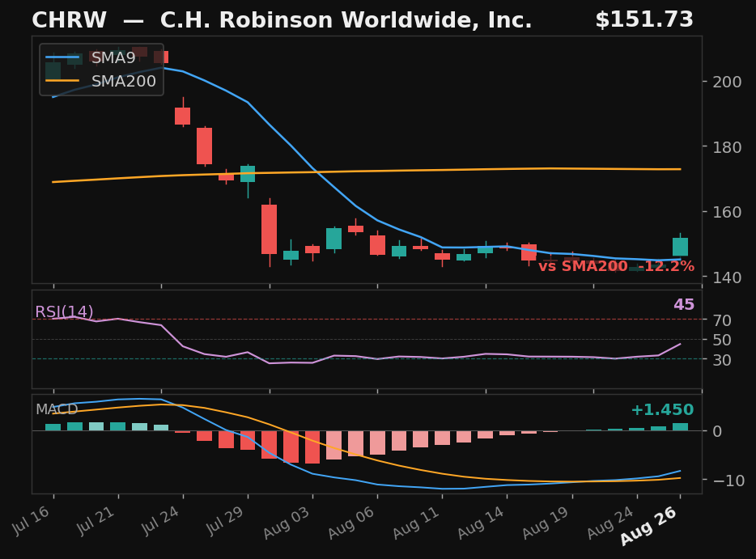This screenshot has width=756, height=559.
Task: Click the 160 price axis label
Action: tap(727, 212)
